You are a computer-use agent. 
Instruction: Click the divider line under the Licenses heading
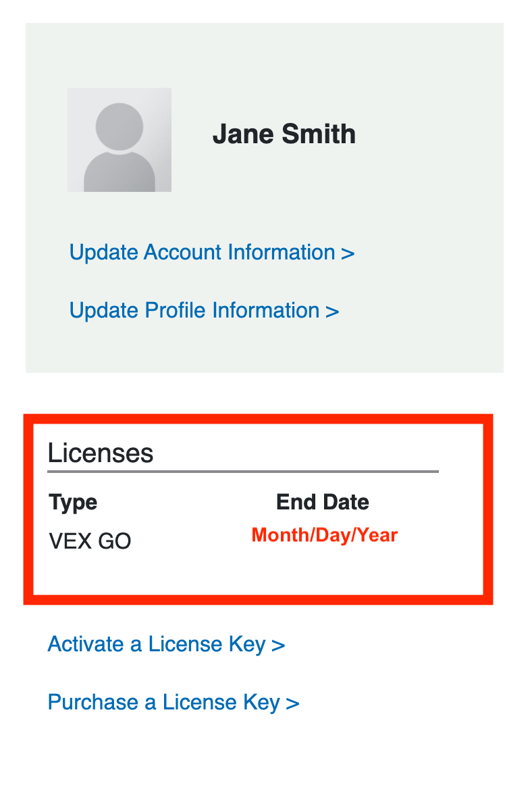coord(243,471)
